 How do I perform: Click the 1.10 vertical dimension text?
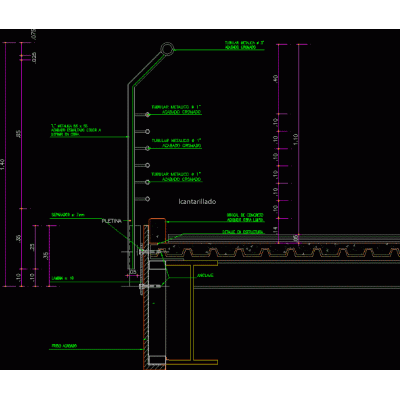tap(295, 139)
